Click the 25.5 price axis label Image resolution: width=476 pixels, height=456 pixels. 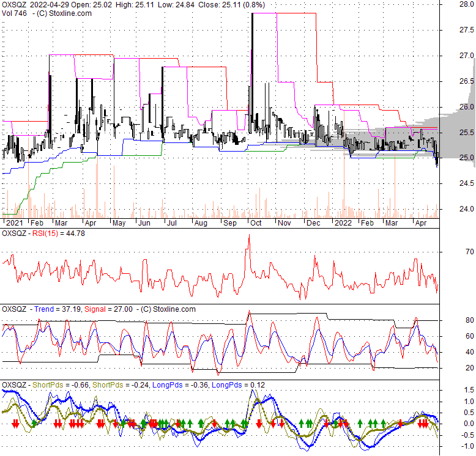click(x=466, y=132)
